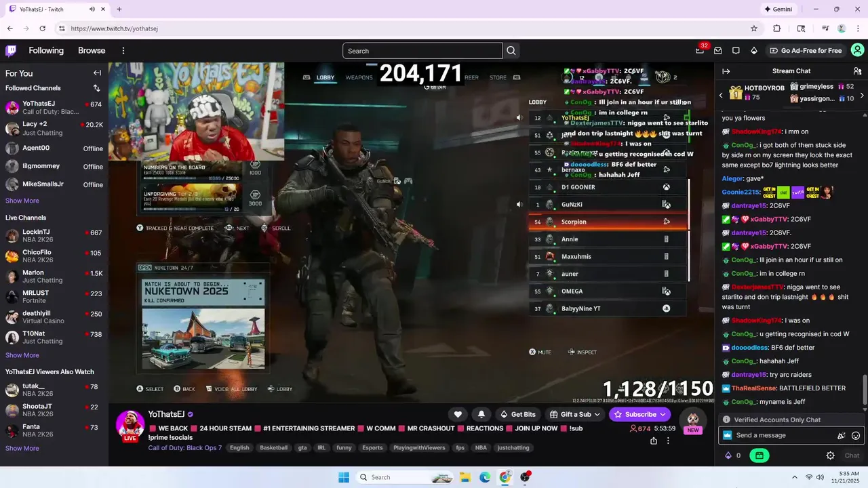Viewport: 868px width, 488px height.
Task: Expand Show More under Viewers Also Watch
Action: click(x=22, y=448)
